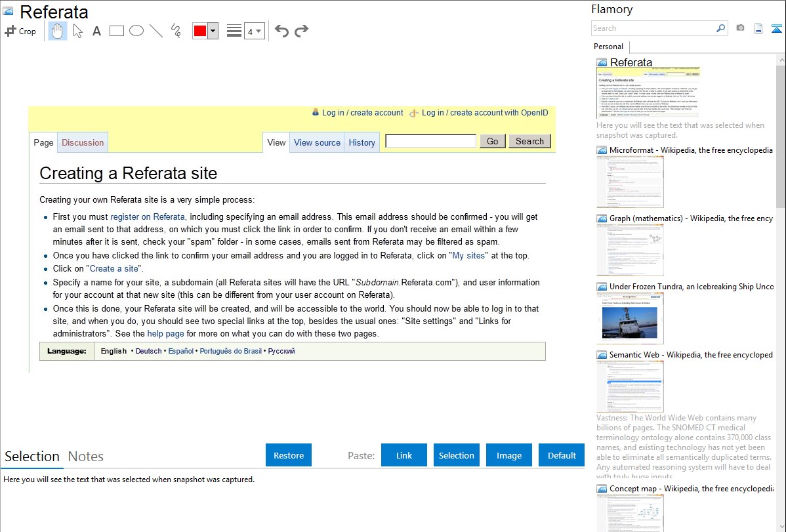Click the "register on Referata" link
786x532 pixels.
pyautogui.click(x=148, y=217)
